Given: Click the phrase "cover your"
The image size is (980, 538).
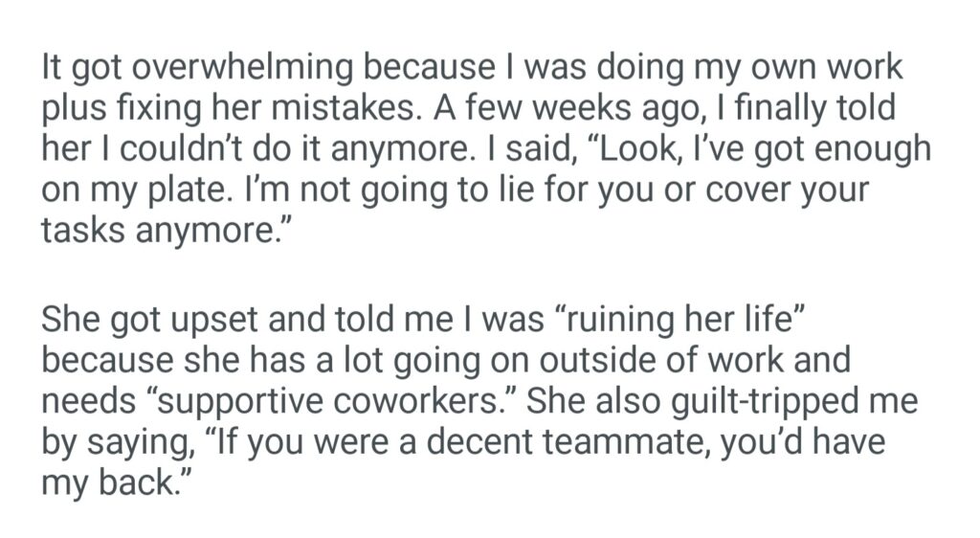Looking at the screenshot, I should 761,190.
